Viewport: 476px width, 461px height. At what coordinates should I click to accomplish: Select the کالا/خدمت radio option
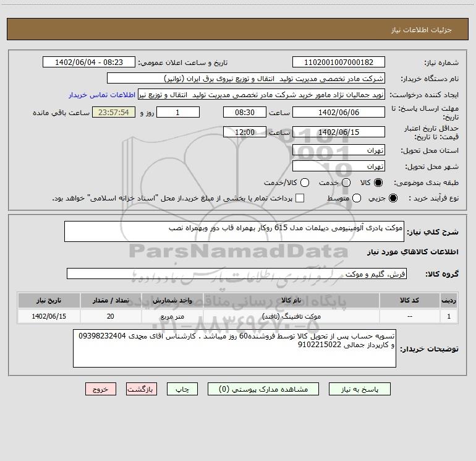[305, 183]
